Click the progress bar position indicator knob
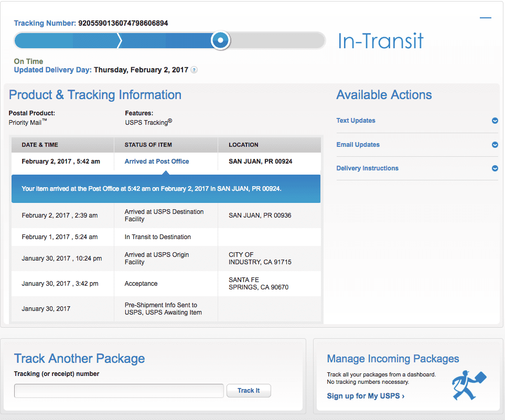The height and width of the screenshot is (420, 505). point(221,40)
